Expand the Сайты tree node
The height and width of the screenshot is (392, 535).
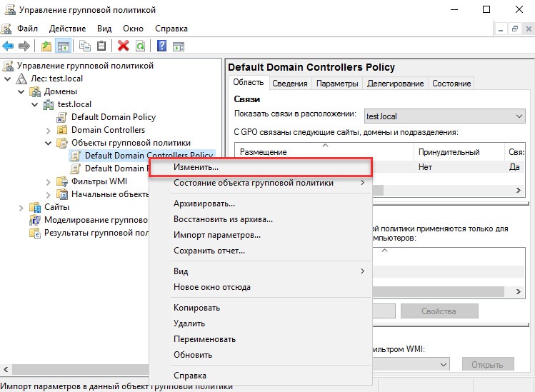[21, 208]
